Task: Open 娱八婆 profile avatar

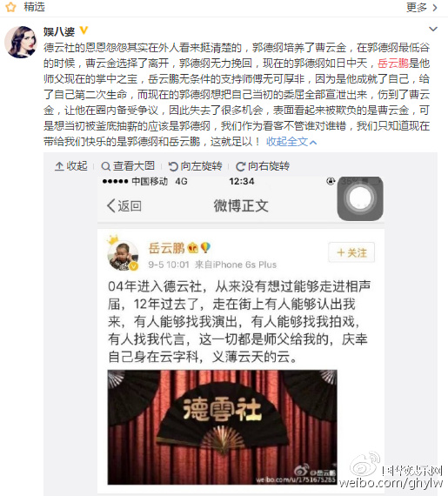Action: coord(21,42)
